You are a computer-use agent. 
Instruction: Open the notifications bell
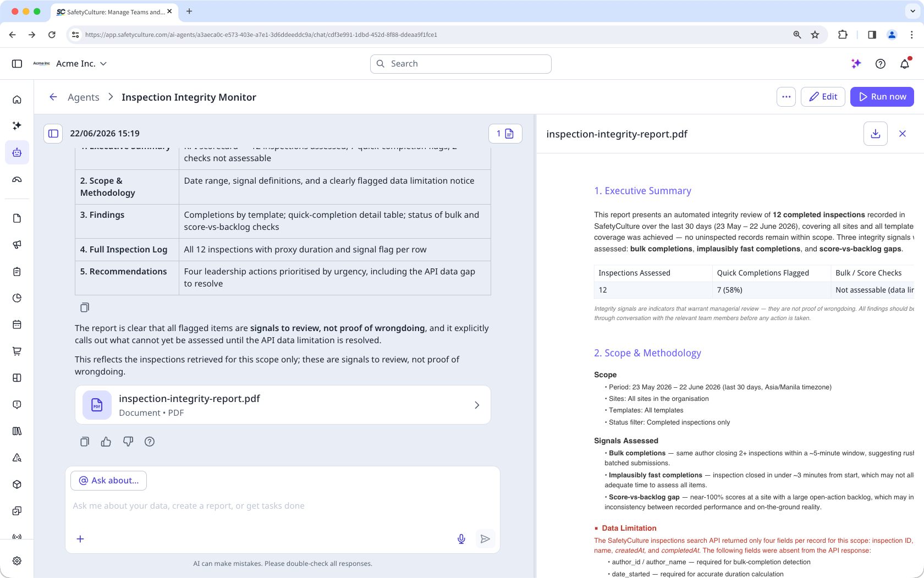pyautogui.click(x=905, y=64)
